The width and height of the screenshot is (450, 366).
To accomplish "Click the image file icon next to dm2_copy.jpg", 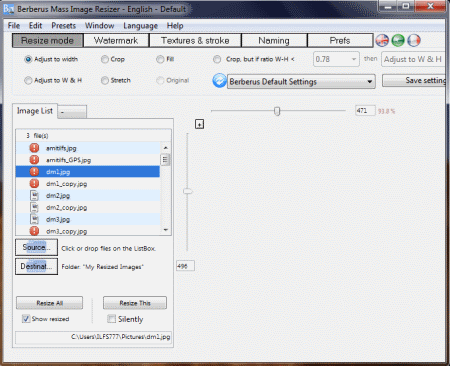I will tap(34, 207).
